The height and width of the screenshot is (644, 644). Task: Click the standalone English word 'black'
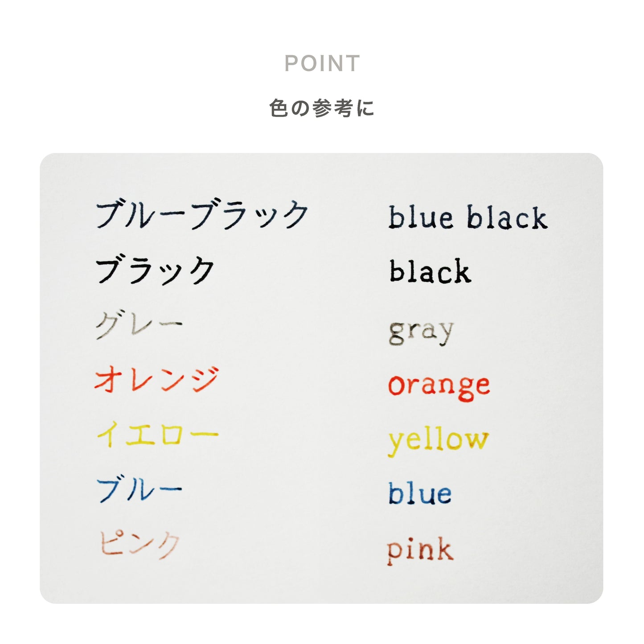(x=430, y=271)
